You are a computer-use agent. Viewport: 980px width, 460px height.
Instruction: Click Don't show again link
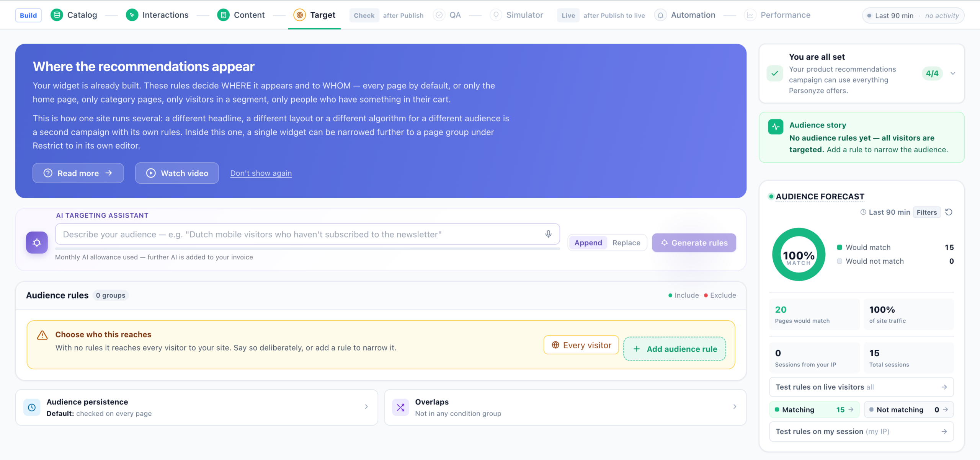(x=261, y=173)
